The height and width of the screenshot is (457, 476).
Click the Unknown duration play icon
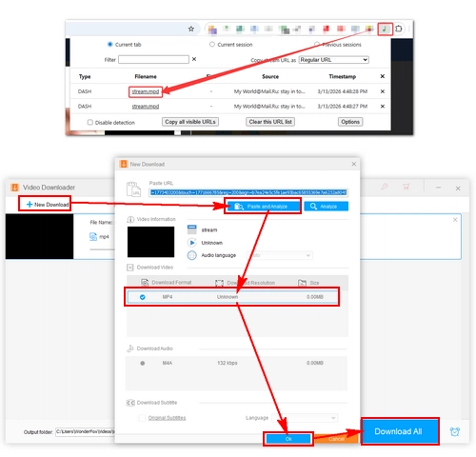192,243
